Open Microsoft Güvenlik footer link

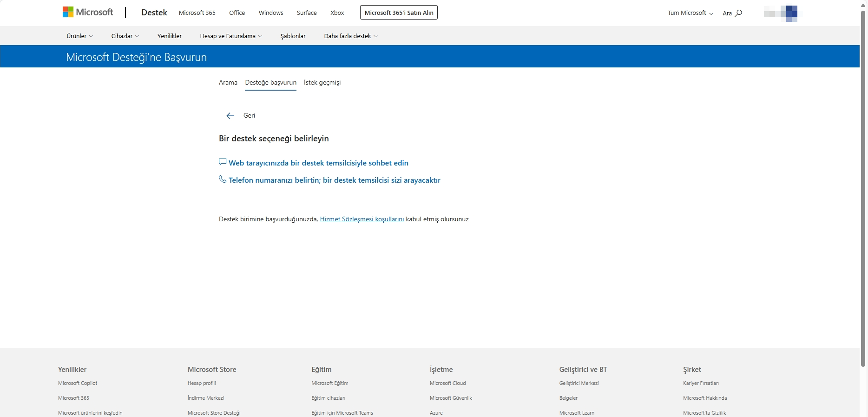[x=451, y=398]
